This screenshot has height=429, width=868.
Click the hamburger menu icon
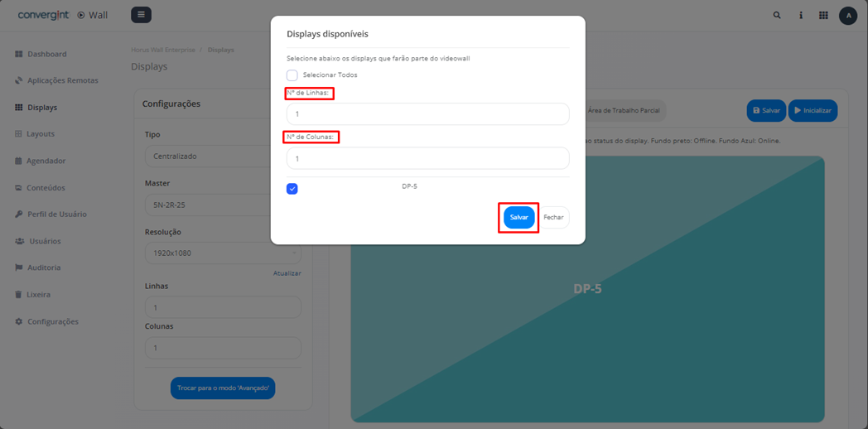(141, 15)
